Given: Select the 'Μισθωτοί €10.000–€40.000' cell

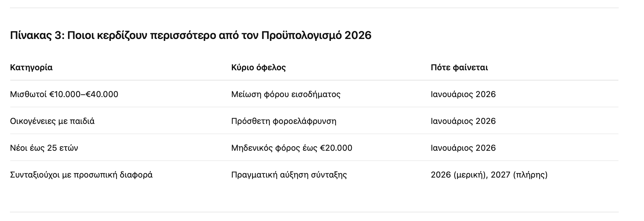Looking at the screenshot, I should tap(64, 94).
